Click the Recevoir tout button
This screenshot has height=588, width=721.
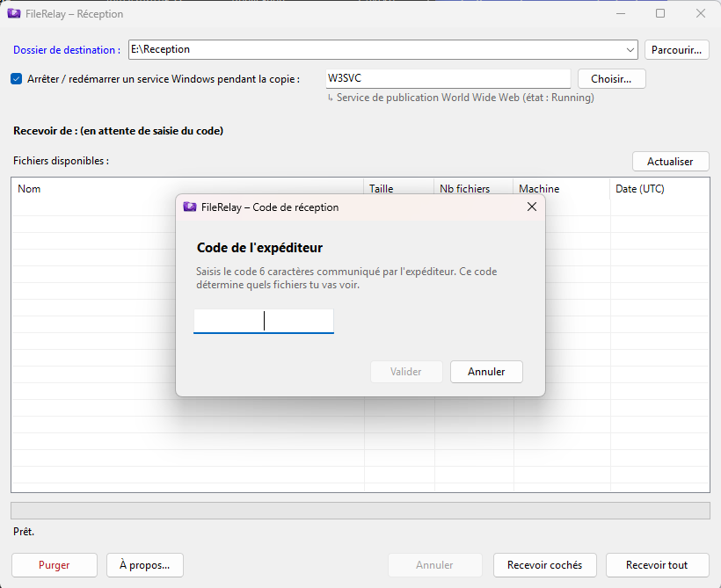657,565
